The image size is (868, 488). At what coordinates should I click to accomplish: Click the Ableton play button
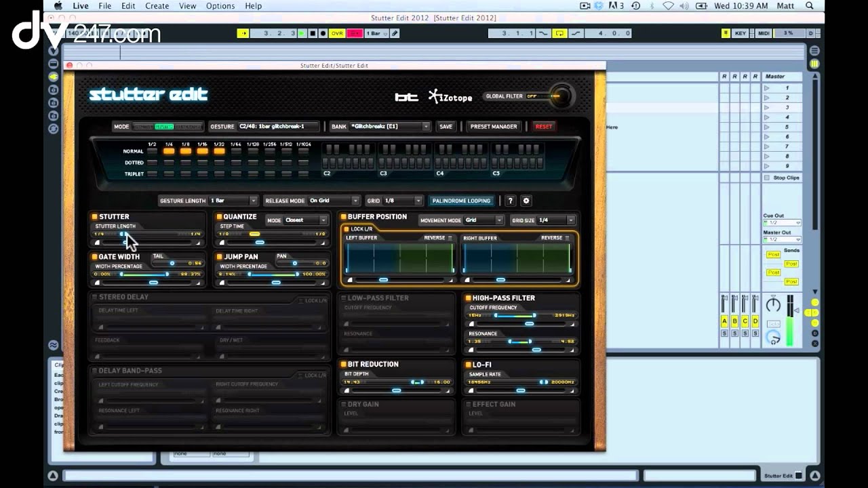[302, 33]
